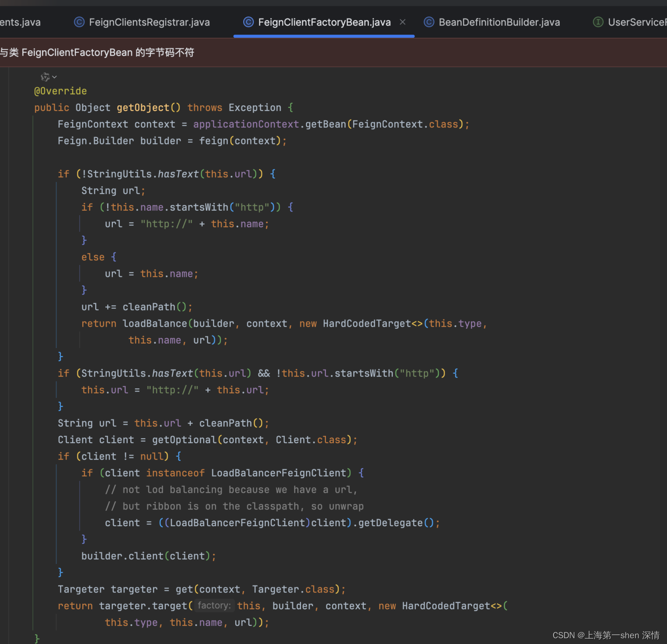The image size is (667, 644).
Task: Click 'throws Exception' in the method signature
Action: click(x=234, y=108)
